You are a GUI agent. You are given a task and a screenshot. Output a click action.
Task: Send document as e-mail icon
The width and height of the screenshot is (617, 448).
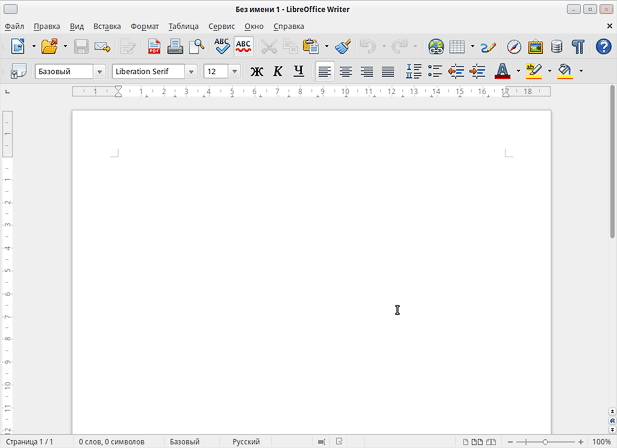(102, 46)
